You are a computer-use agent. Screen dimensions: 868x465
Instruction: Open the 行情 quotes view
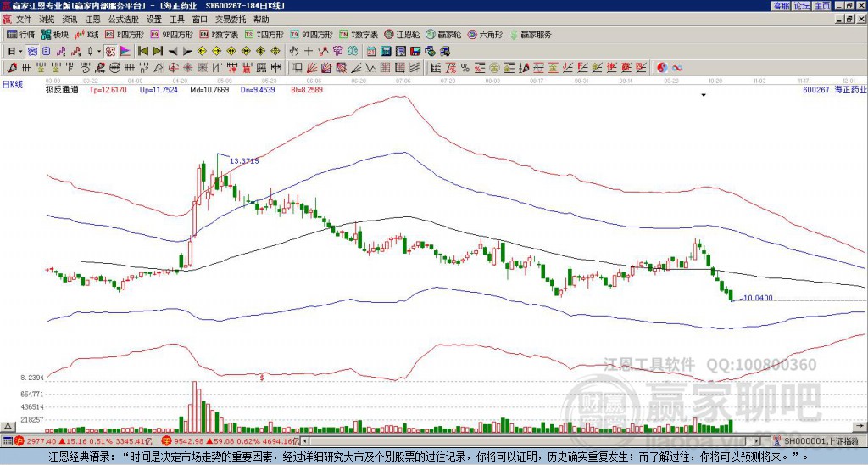(20, 34)
